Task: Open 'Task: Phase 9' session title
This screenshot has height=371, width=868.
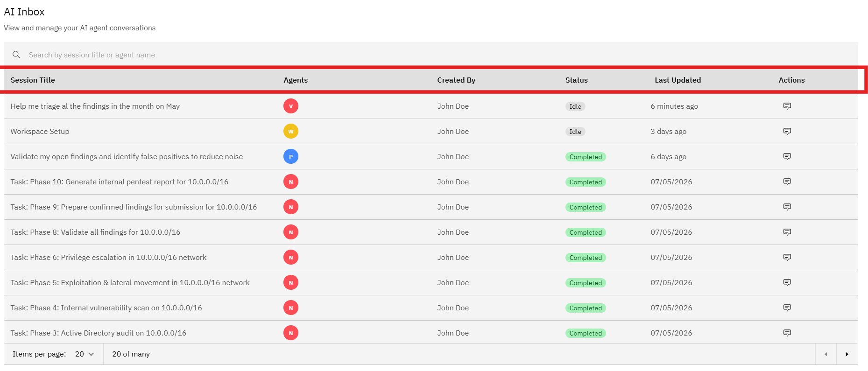Action: coord(134,207)
